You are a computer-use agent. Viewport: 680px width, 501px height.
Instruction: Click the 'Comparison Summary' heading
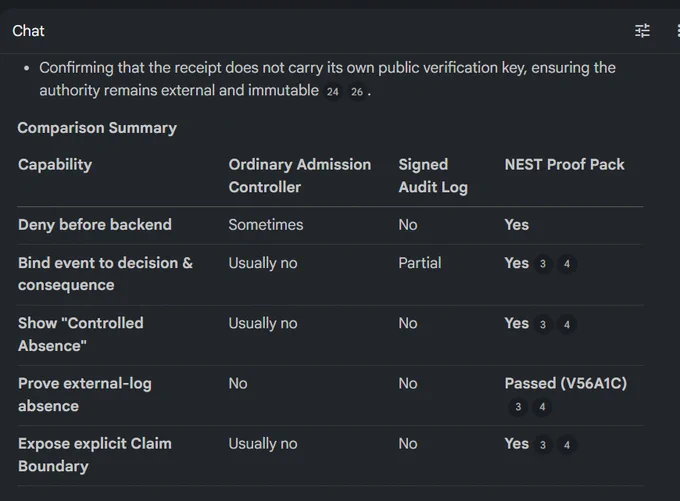pos(97,128)
